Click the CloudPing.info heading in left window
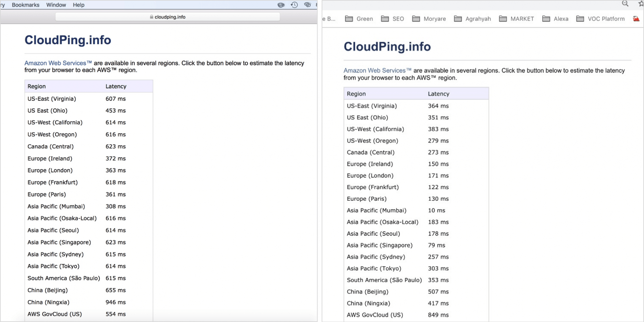 click(x=68, y=40)
